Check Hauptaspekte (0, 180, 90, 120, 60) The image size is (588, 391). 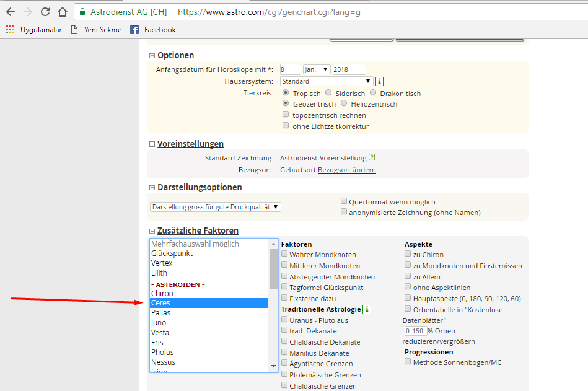point(408,297)
